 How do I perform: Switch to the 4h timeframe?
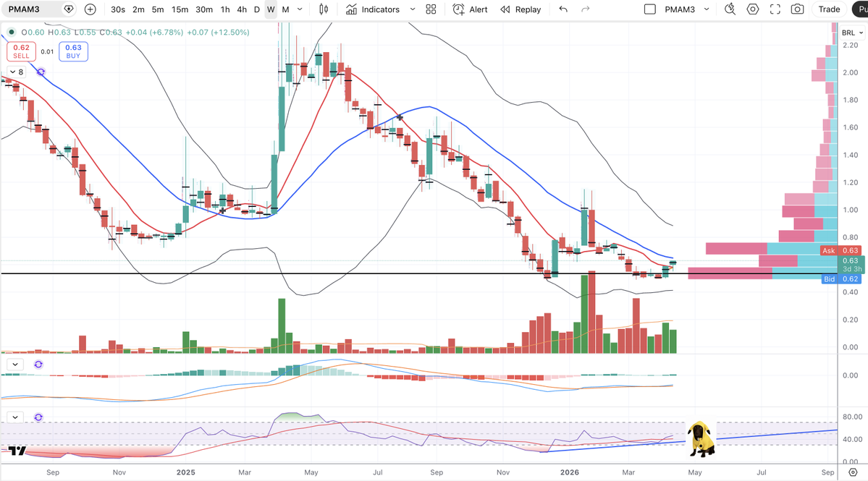pos(242,9)
